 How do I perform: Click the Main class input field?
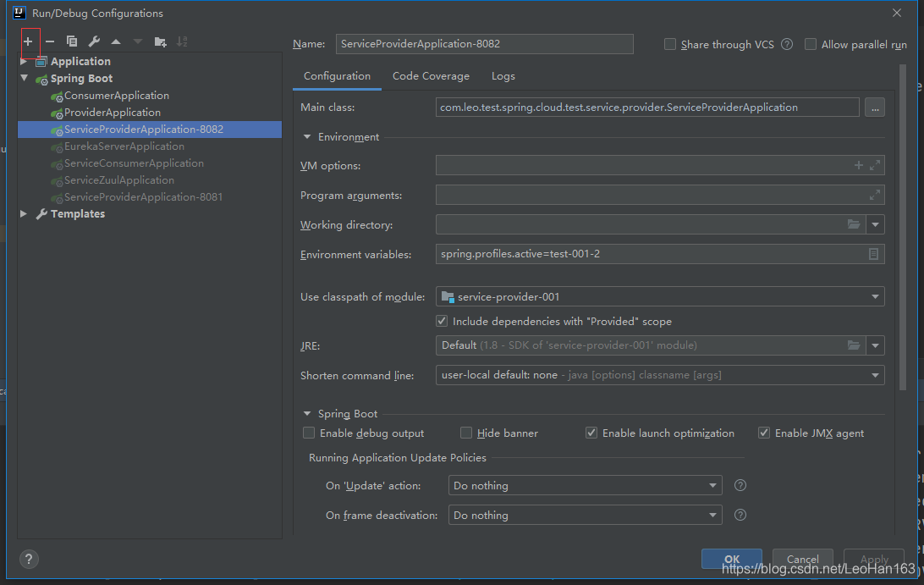(647, 108)
